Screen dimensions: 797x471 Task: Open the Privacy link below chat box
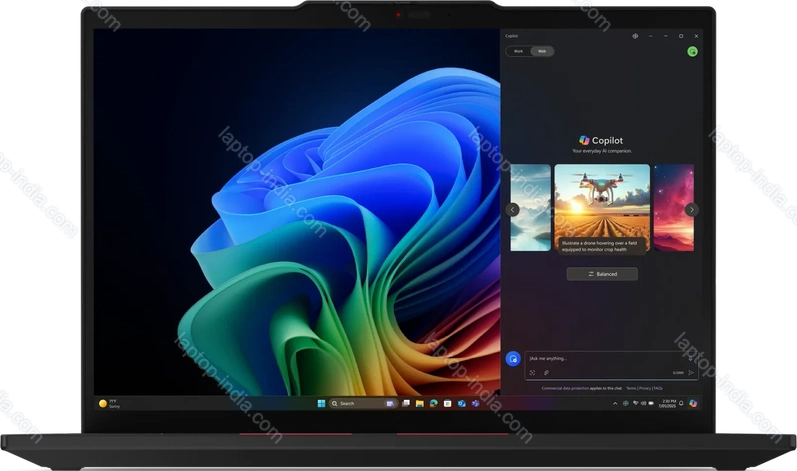pos(645,387)
